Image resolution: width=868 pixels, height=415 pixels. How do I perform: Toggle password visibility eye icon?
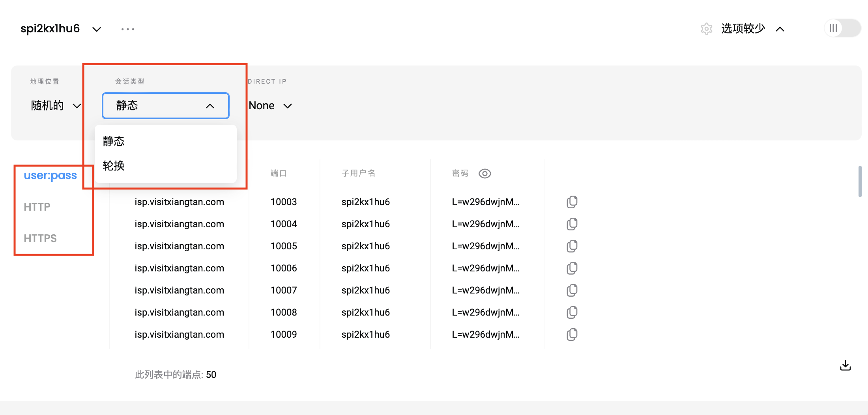(485, 174)
